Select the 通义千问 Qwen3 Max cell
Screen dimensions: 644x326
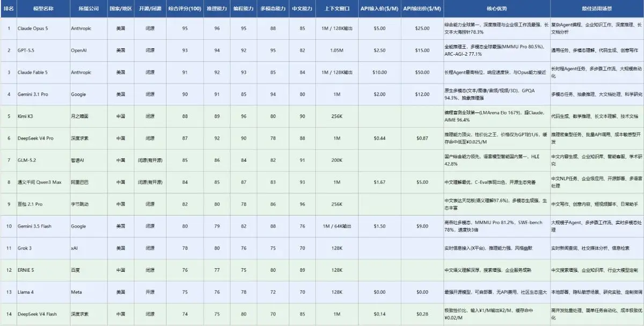point(43,182)
